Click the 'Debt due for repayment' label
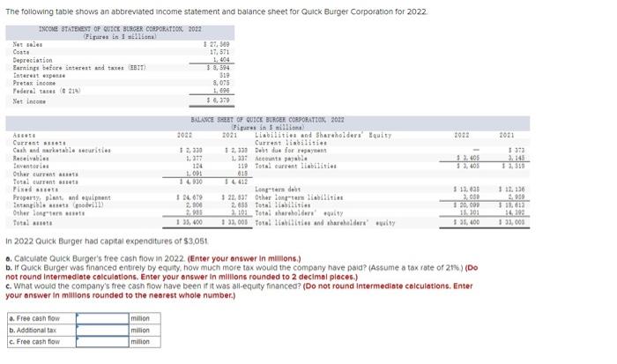This screenshot has width=617, height=364. [x=291, y=151]
